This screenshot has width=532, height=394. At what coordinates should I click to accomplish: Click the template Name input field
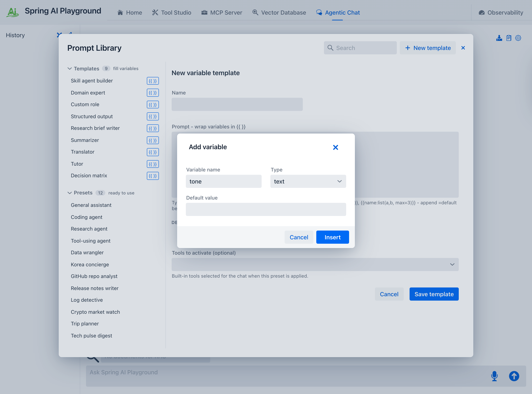point(237,104)
